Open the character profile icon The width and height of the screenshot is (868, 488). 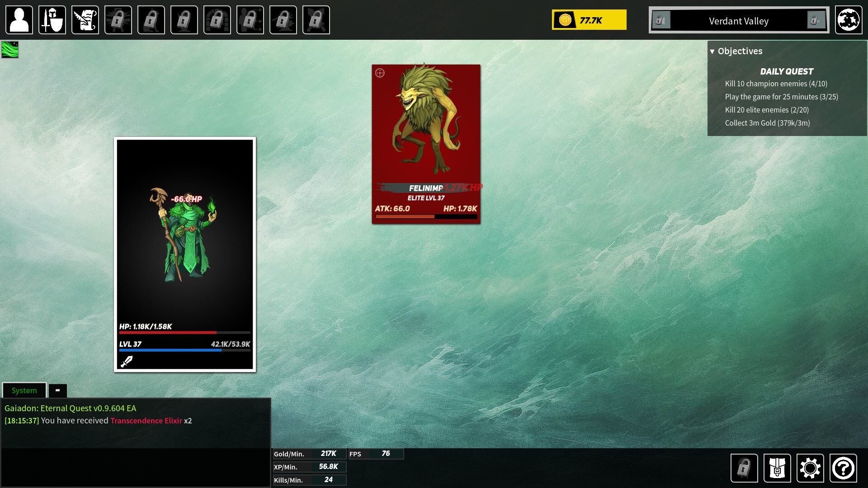[x=19, y=20]
